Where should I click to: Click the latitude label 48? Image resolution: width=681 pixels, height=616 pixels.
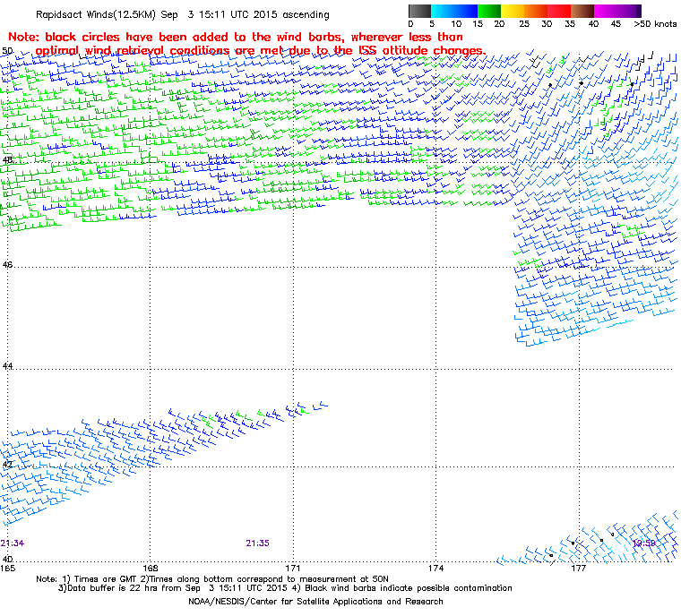[7, 159]
